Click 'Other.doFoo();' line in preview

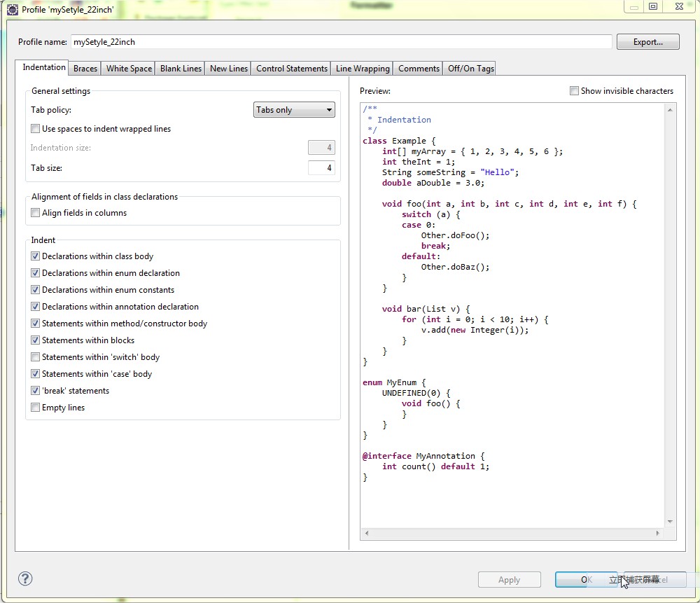456,235
